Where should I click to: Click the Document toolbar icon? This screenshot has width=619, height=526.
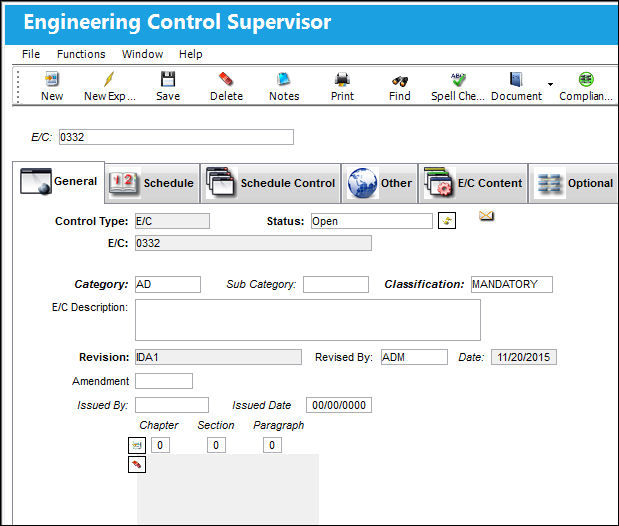tap(516, 79)
